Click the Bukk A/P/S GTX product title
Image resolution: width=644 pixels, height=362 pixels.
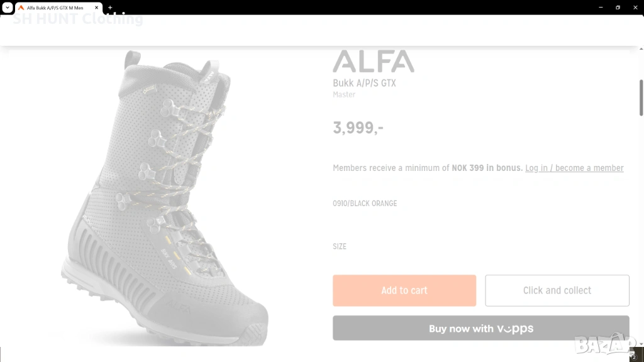tap(364, 83)
